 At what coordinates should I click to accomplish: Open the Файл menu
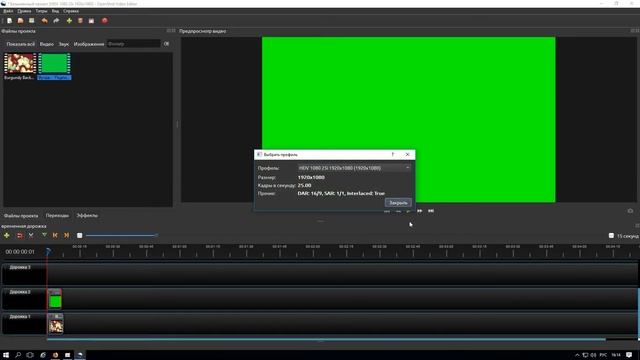click(8, 11)
